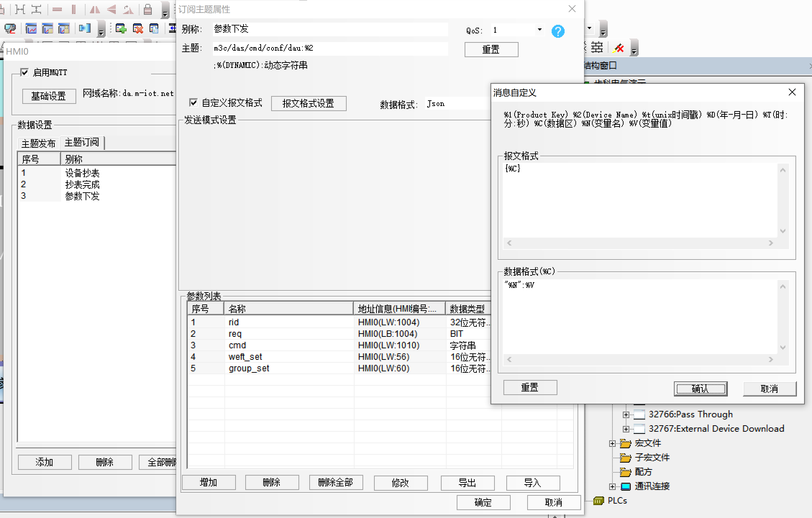Expand the 宏文件 tree node
The height and width of the screenshot is (518, 812).
[612, 444]
